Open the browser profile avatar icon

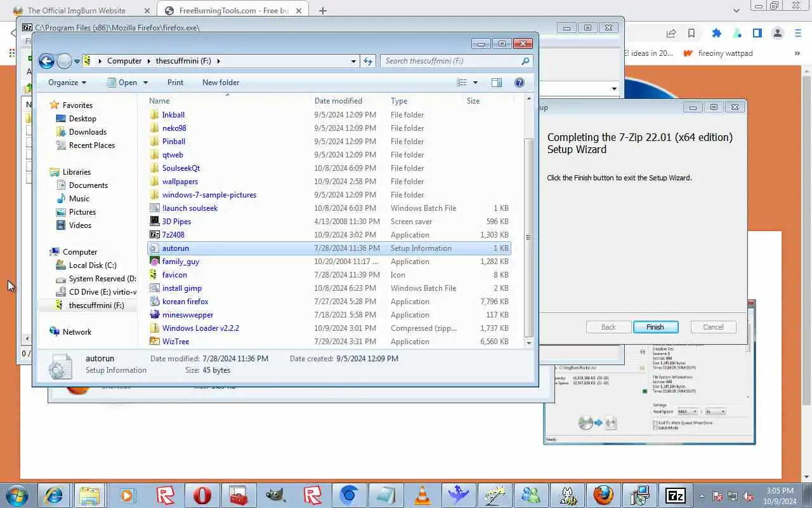[x=777, y=33]
